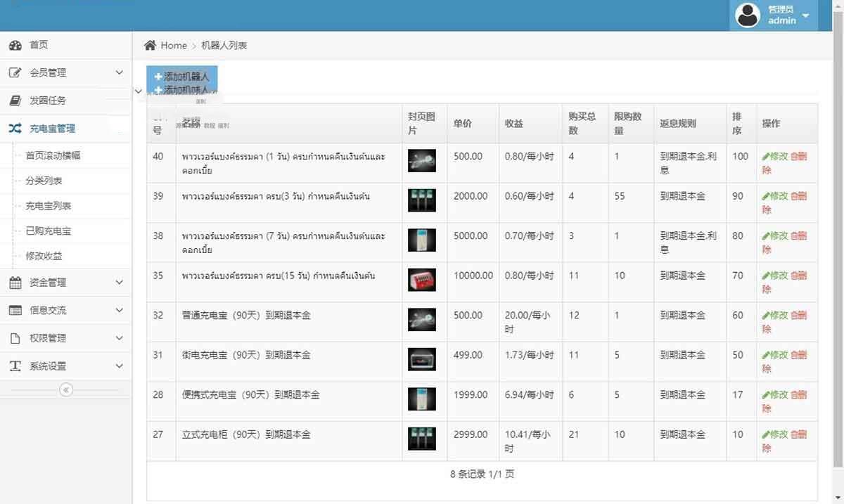This screenshot has height=504, width=844.
Task: Click the file icon next to 权限管理
Action: point(15,339)
